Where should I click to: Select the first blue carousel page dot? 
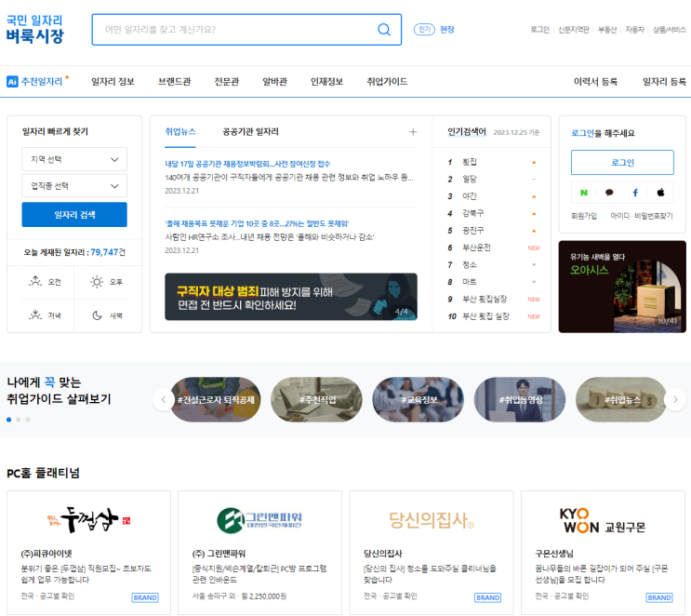point(8,420)
